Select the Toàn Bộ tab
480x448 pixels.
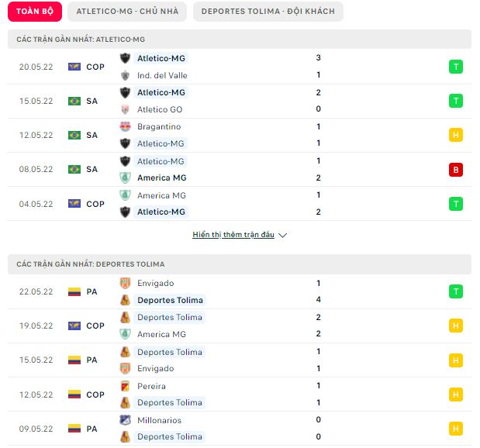tap(35, 12)
